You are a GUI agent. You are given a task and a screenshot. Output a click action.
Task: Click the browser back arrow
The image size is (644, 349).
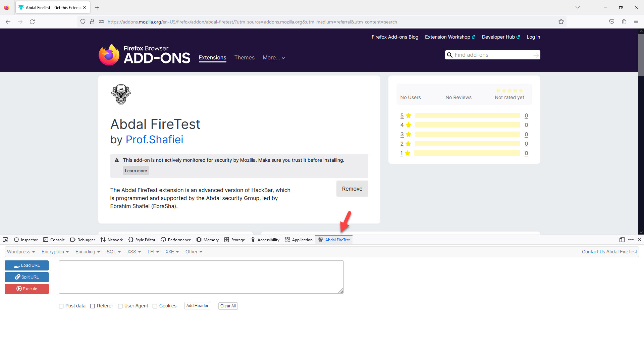(x=8, y=22)
